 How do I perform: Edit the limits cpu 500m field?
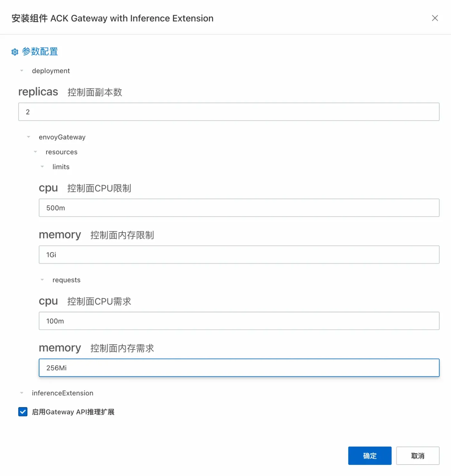pyautogui.click(x=239, y=208)
